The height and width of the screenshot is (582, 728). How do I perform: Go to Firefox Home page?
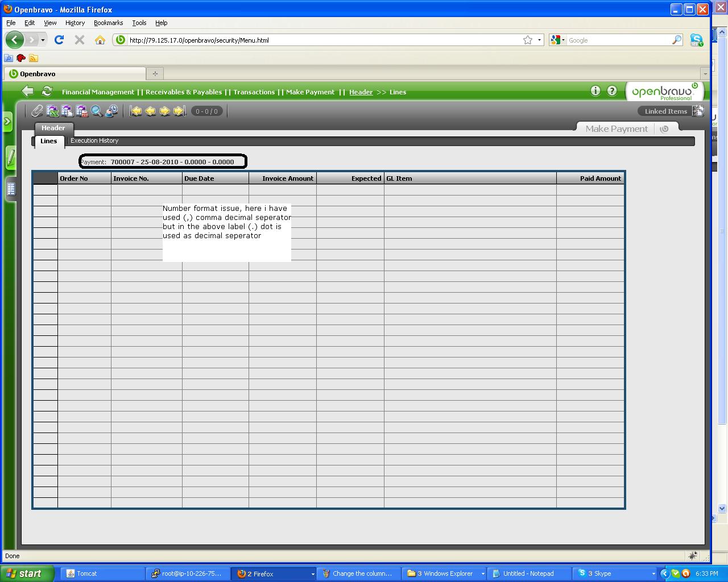pyautogui.click(x=100, y=40)
